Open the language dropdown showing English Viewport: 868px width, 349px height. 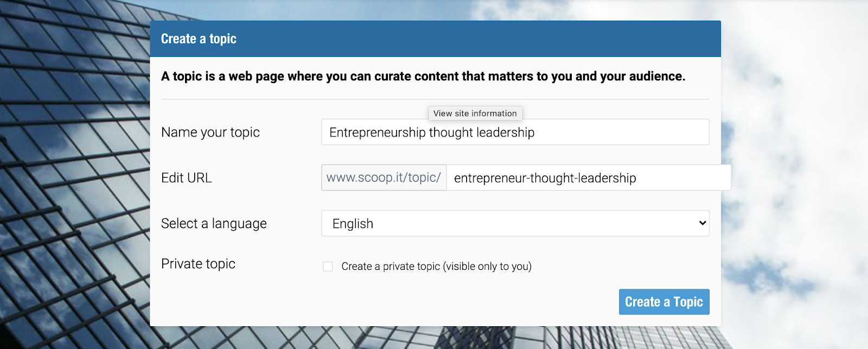coord(515,223)
